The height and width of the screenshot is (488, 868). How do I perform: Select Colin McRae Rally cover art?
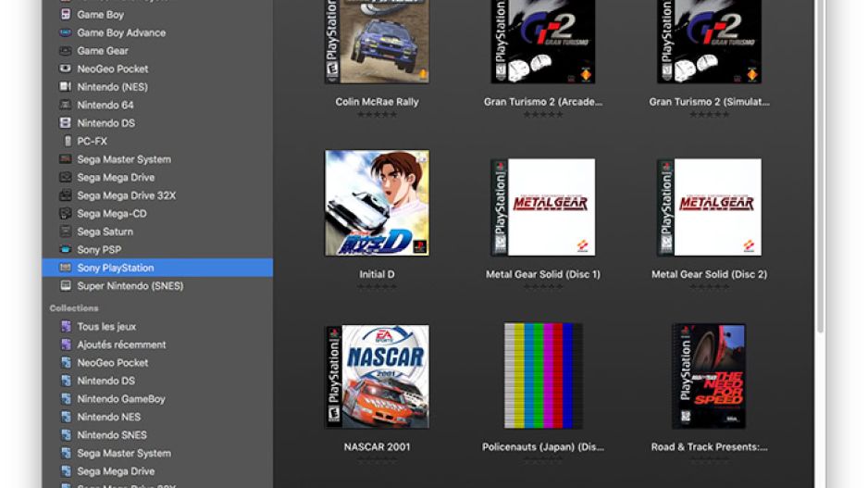coord(377,42)
